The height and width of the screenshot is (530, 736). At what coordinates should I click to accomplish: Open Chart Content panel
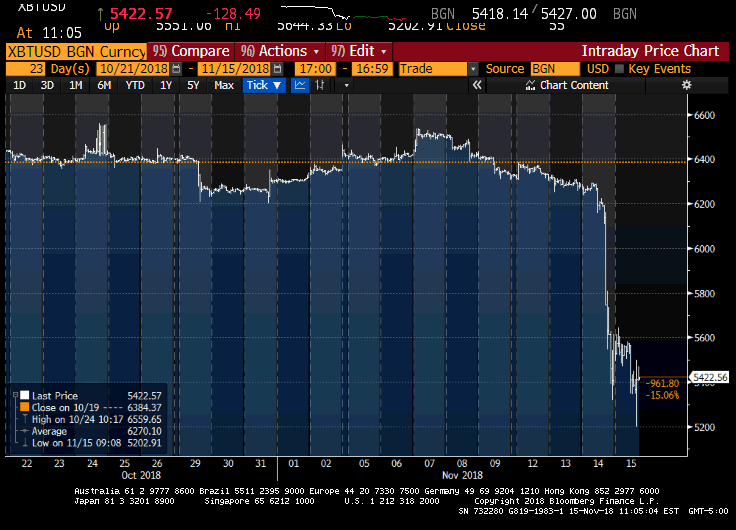(x=567, y=85)
